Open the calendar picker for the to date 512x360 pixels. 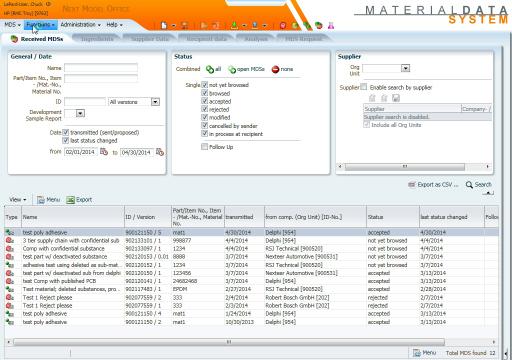click(160, 152)
